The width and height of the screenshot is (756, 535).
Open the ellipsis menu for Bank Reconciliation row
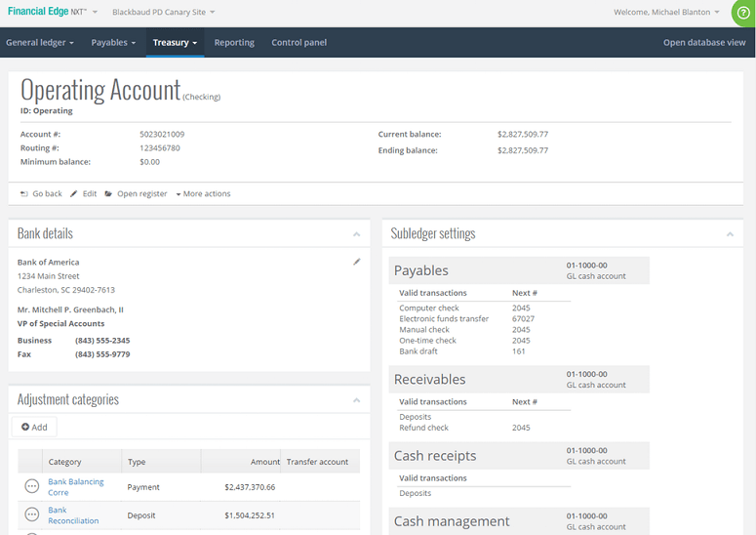(31, 514)
